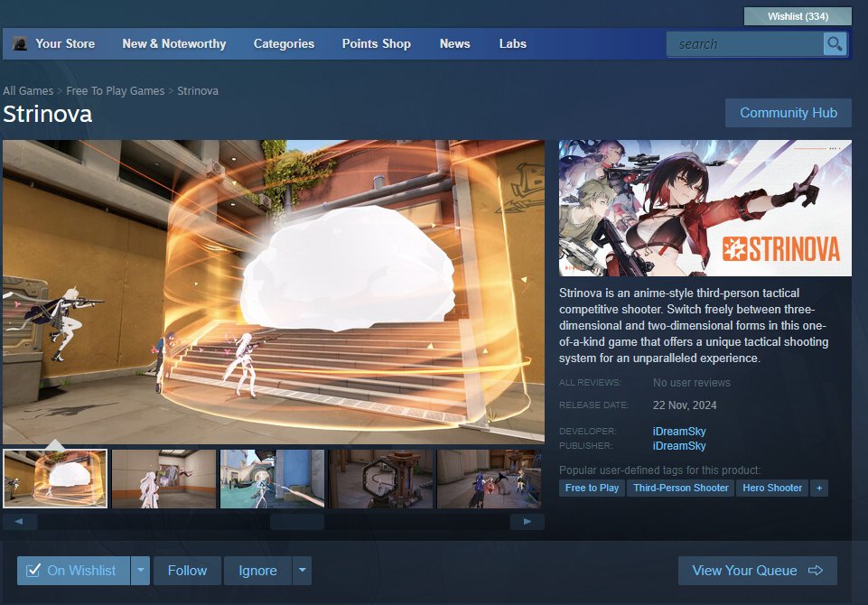Viewport: 868px width, 605px height.
Task: Open the Community Hub
Action: coord(789,113)
